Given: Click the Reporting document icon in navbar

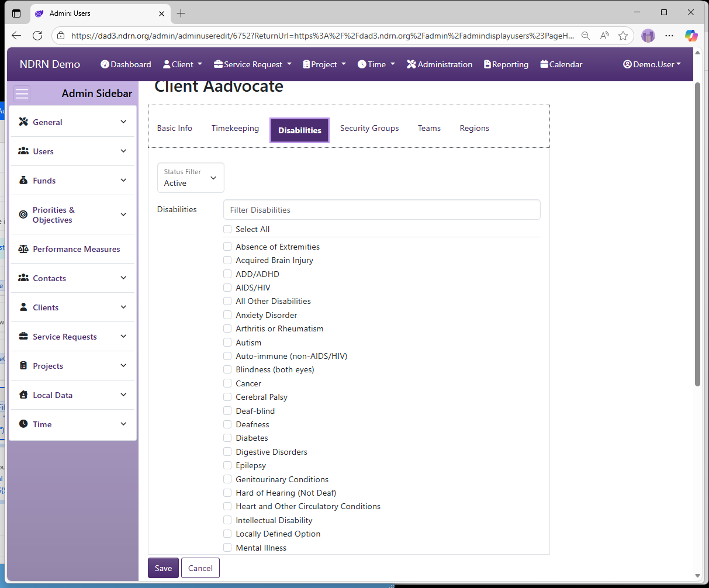Looking at the screenshot, I should point(487,64).
